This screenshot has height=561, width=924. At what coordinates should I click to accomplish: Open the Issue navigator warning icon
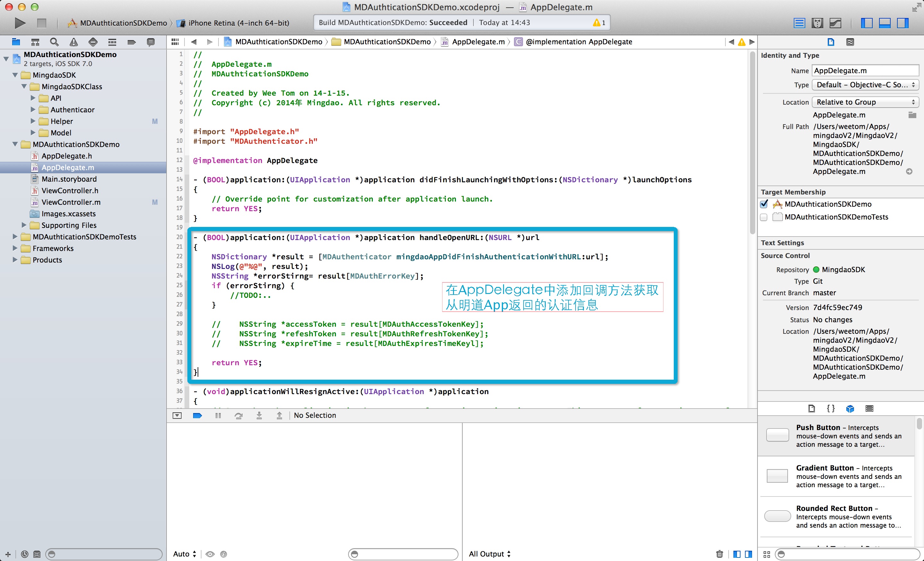[x=74, y=42]
